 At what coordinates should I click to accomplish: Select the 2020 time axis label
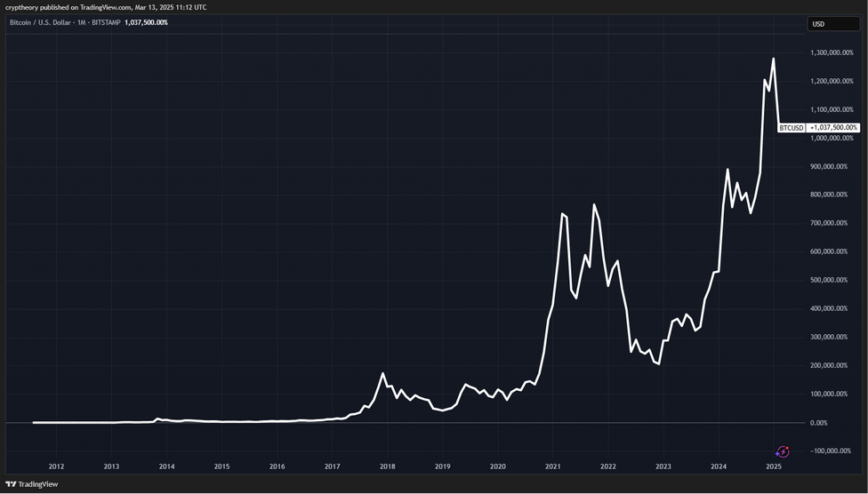(498, 466)
